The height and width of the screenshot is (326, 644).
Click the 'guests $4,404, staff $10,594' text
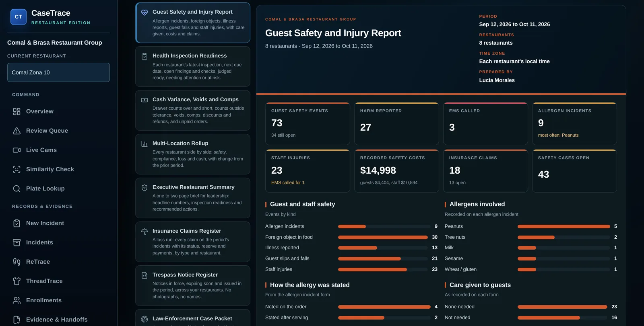[389, 182]
